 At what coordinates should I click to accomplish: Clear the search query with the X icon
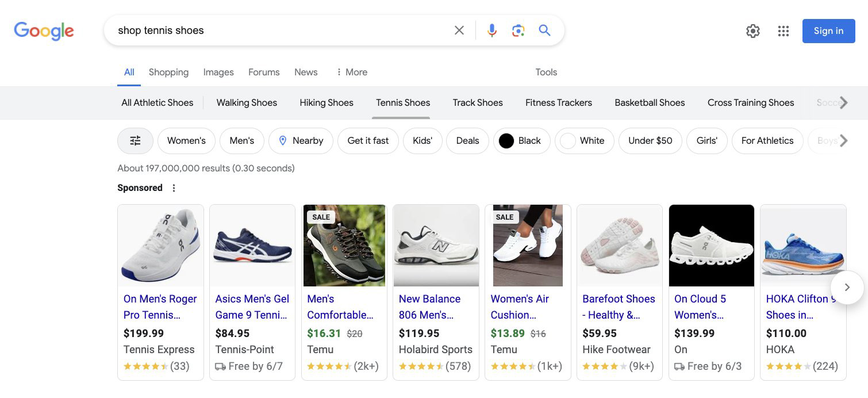click(459, 30)
